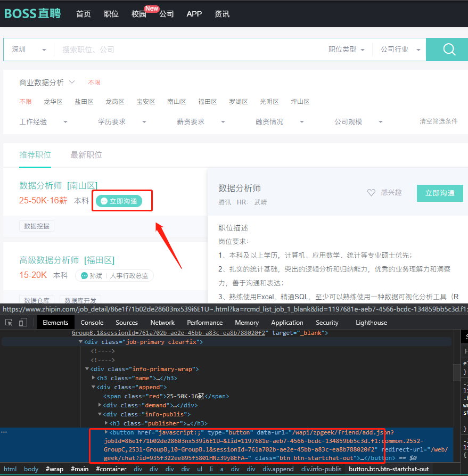468x476 pixels.
Task: Filter by 罗湖区 district
Action: tap(238, 102)
